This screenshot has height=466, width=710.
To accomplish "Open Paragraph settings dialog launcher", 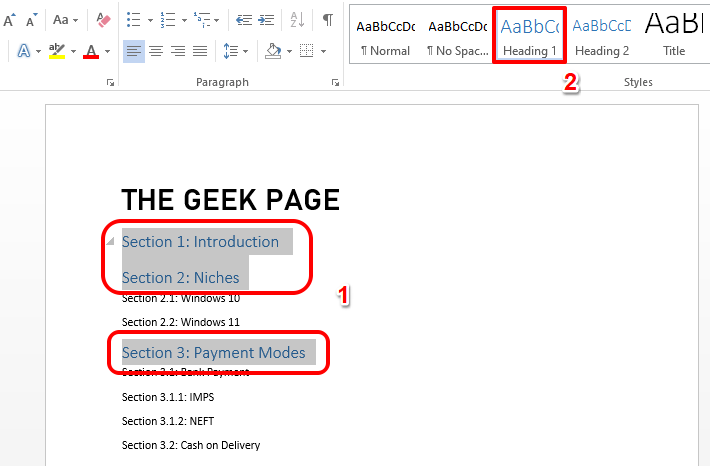I will (335, 82).
